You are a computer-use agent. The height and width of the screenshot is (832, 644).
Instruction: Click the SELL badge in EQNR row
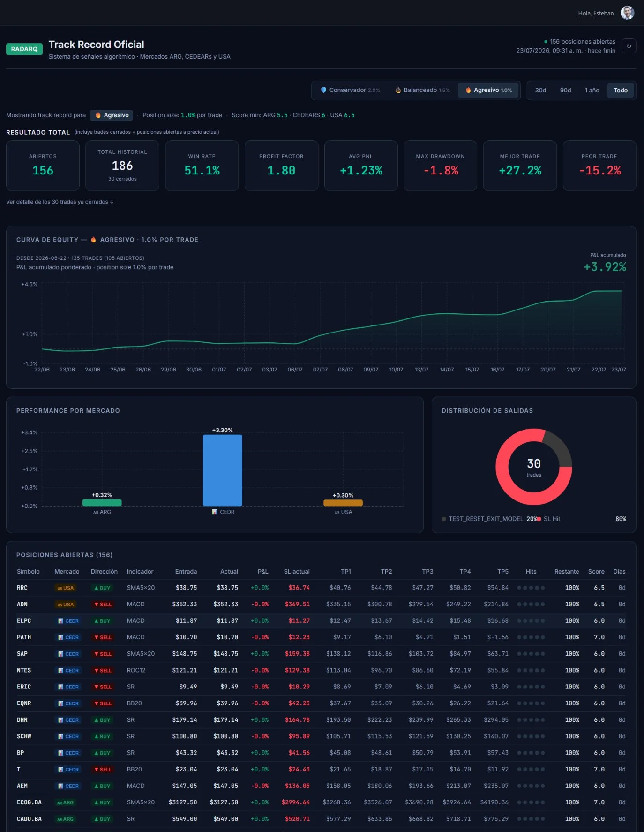tap(103, 703)
